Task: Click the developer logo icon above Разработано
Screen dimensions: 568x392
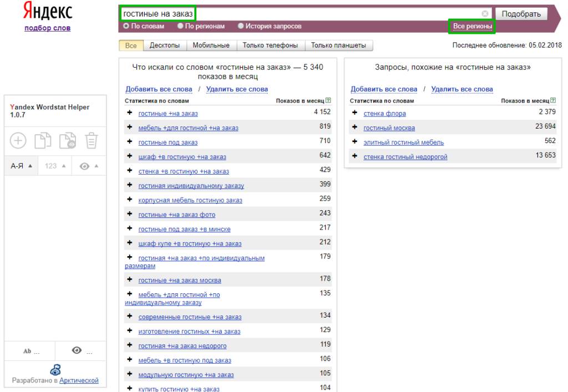Action: coord(55,370)
